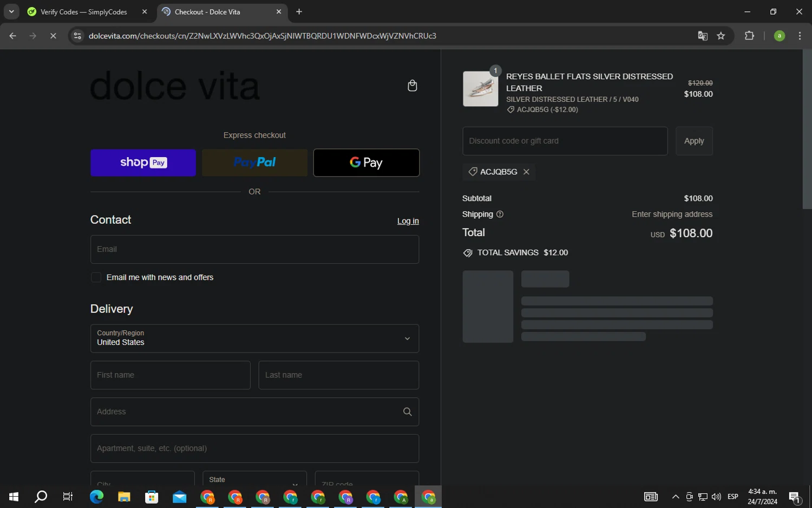Click the Reyes Ballet Flats product thumbnail
Screen dimensions: 812x508
(481, 89)
